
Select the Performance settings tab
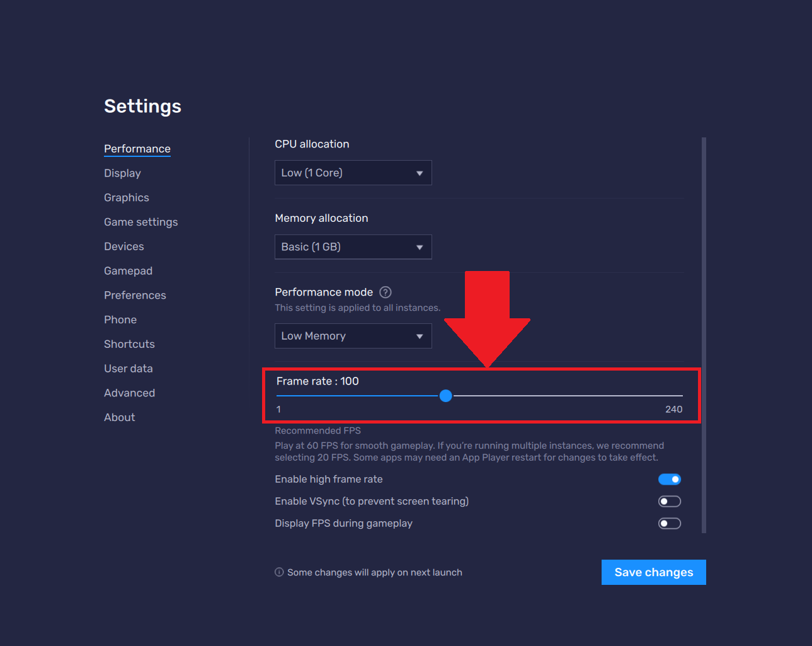pos(137,149)
